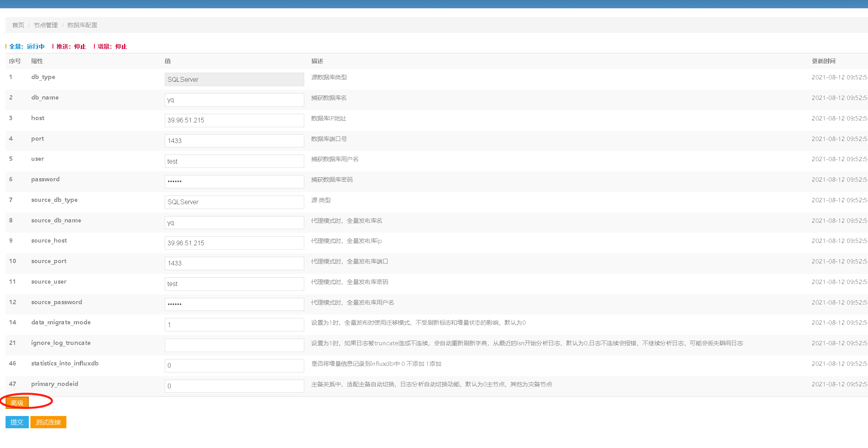The width and height of the screenshot is (868, 448).
Task: Click the 测试连接 test connection button
Action: coord(48,422)
